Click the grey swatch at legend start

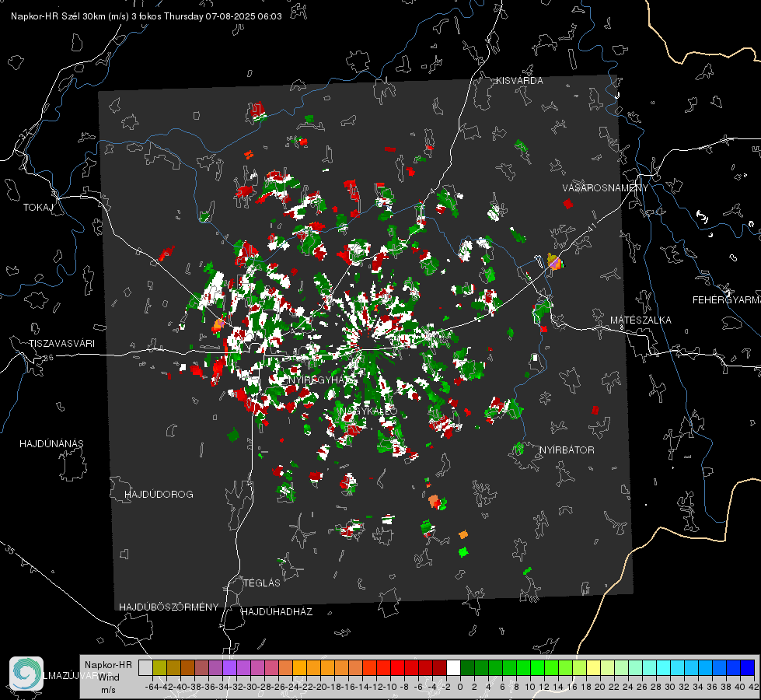point(145,667)
